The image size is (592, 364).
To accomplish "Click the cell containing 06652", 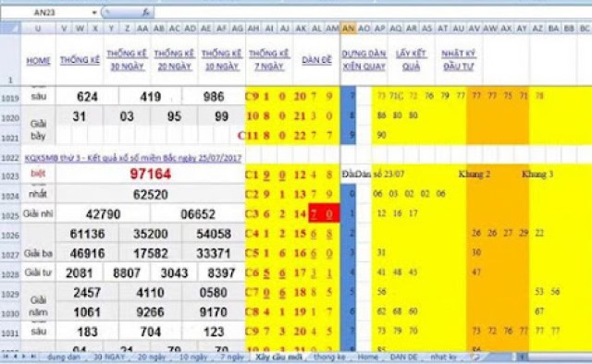I will [x=198, y=214].
